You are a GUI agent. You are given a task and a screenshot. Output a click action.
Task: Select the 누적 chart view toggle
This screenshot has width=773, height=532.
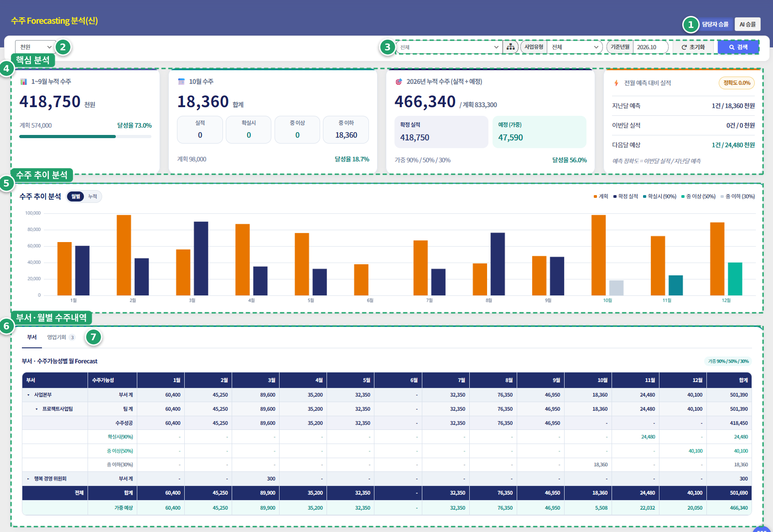tap(93, 196)
